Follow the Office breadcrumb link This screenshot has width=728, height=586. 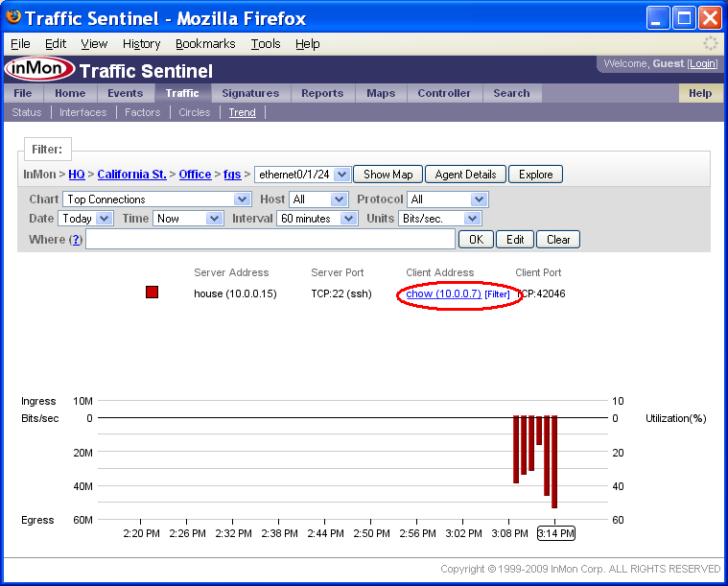[x=195, y=175]
